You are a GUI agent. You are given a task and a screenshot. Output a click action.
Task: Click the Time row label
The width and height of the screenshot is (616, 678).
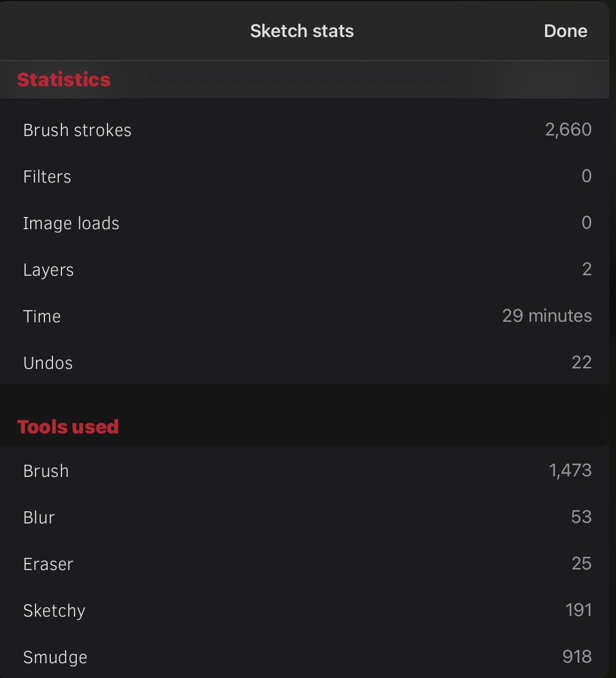pyautogui.click(x=42, y=317)
